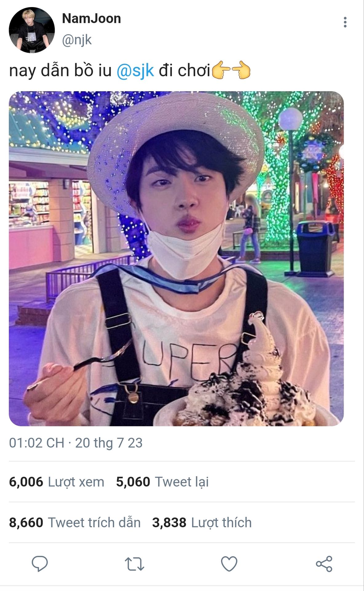Tap the 'đi chơi' tweet text
This screenshot has height=591, width=364.
pos(184,70)
